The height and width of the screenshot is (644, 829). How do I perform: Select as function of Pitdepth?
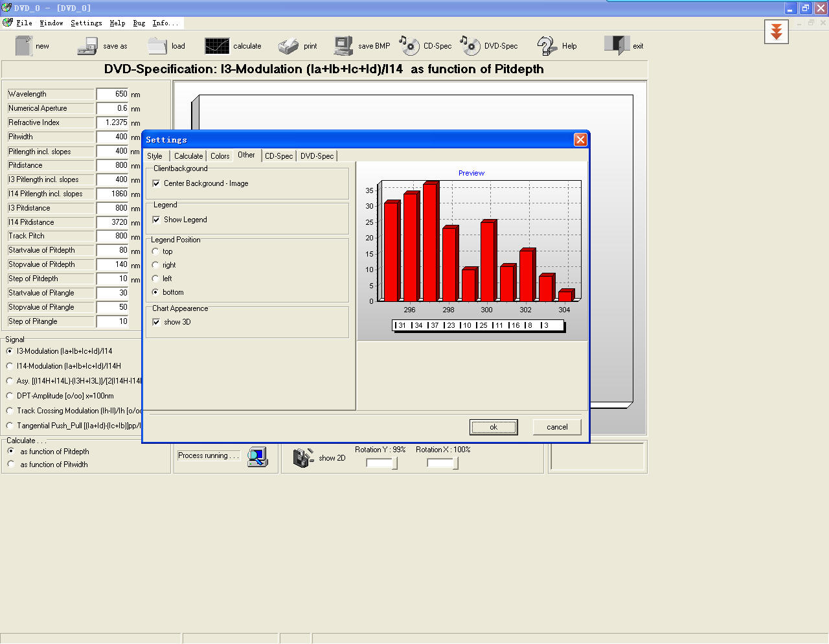pyautogui.click(x=11, y=451)
